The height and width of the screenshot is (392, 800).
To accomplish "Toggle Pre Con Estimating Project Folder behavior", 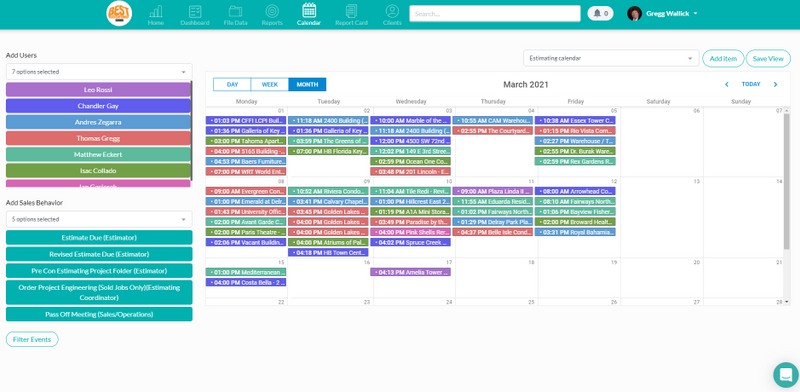I will point(99,271).
